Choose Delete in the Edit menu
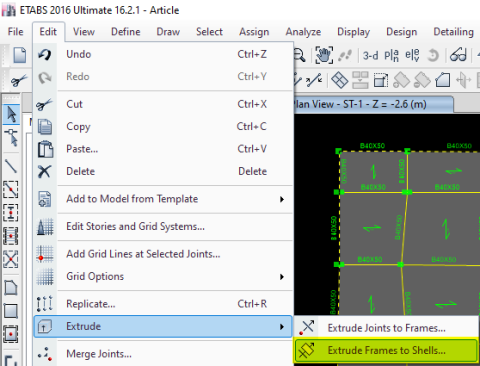Viewport: 480px width, 366px height. (x=163, y=171)
